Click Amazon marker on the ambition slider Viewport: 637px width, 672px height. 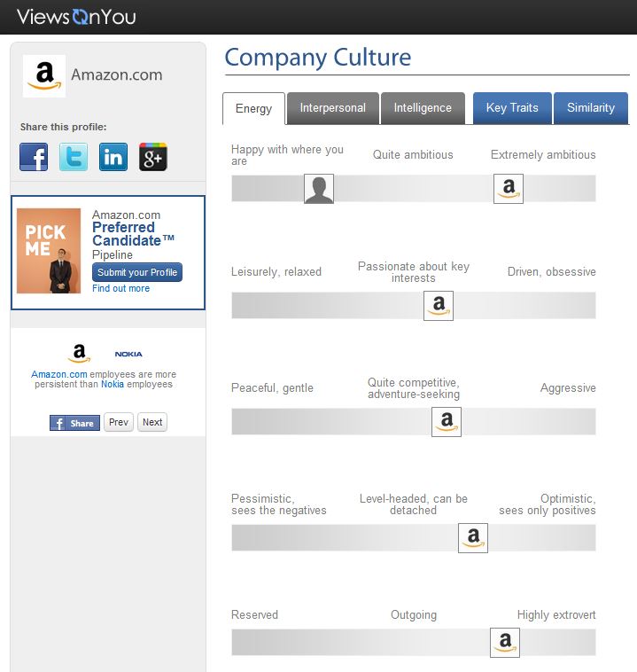[x=509, y=189]
